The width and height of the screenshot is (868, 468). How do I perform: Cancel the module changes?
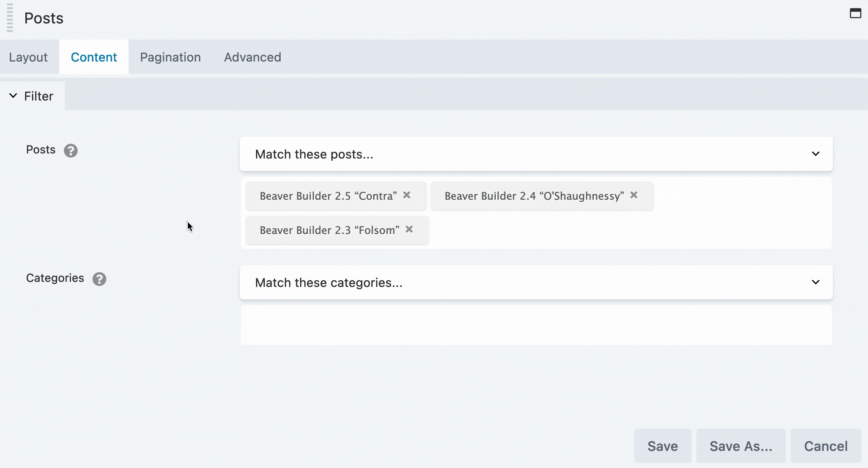click(x=826, y=446)
